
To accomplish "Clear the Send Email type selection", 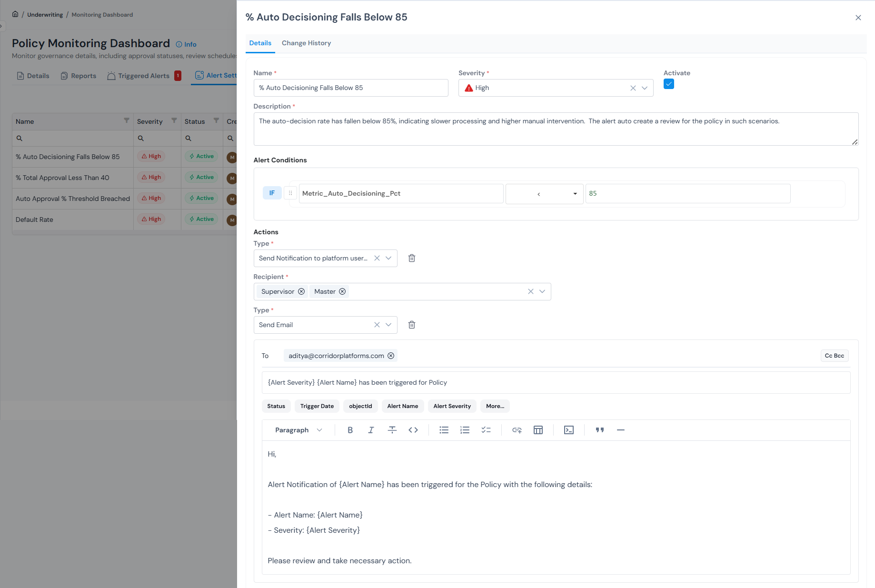I will click(377, 325).
